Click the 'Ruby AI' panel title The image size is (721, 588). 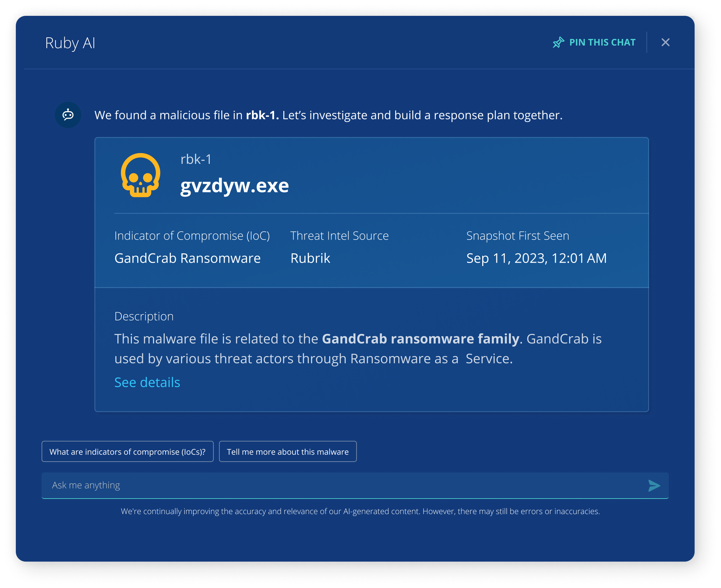[x=70, y=43]
